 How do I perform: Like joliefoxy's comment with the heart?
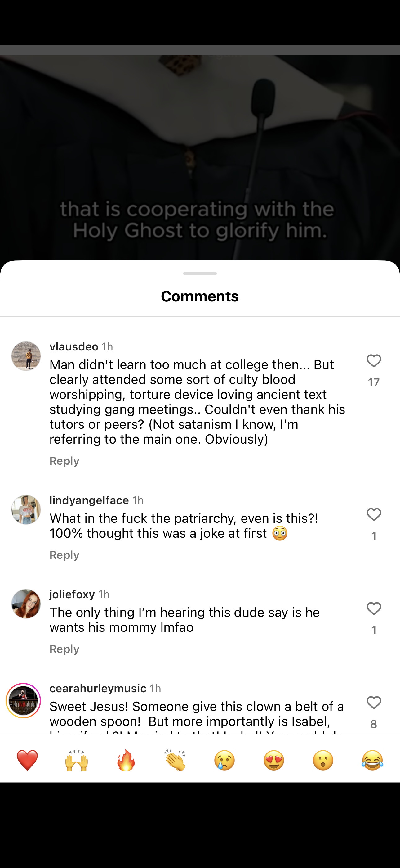point(374,608)
